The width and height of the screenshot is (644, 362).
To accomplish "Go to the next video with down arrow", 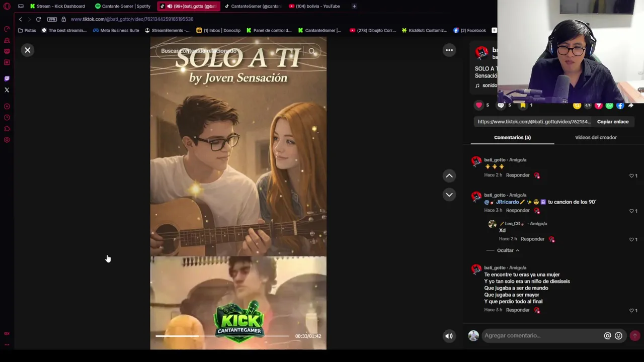I will click(x=449, y=195).
